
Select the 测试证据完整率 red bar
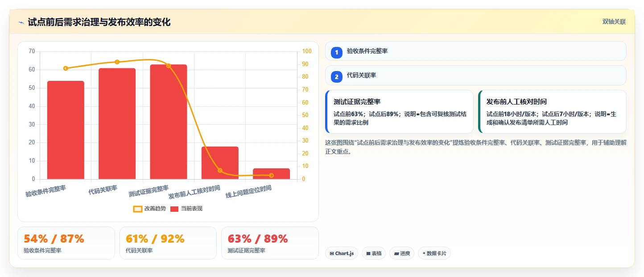click(169, 122)
